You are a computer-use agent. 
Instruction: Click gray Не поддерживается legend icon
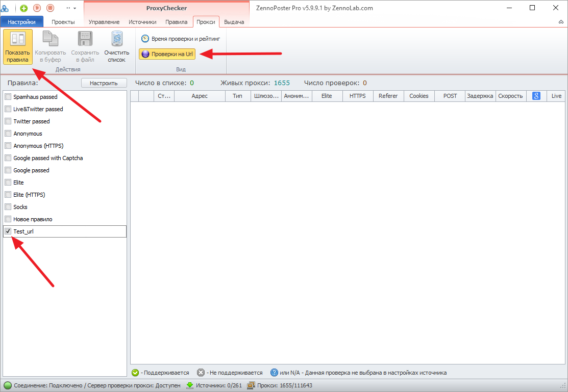[x=201, y=373]
